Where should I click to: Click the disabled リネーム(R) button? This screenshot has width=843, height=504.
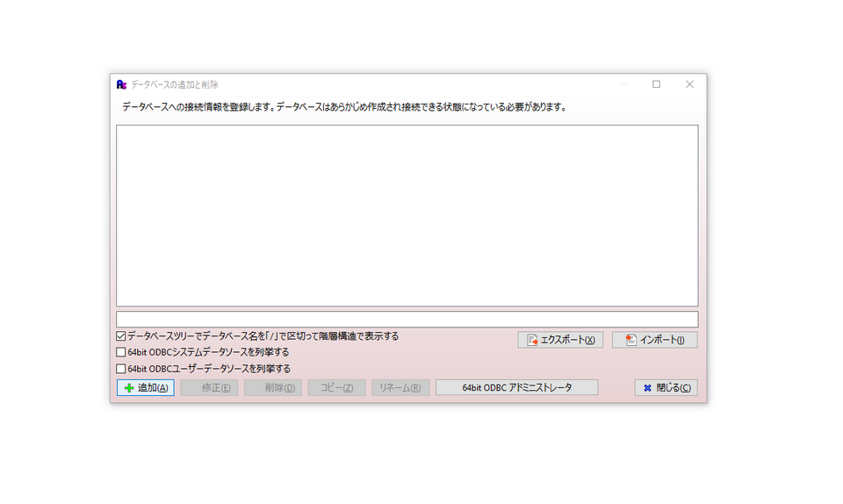pos(400,387)
